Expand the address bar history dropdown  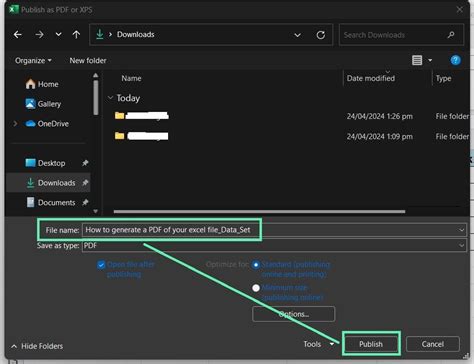click(x=297, y=35)
